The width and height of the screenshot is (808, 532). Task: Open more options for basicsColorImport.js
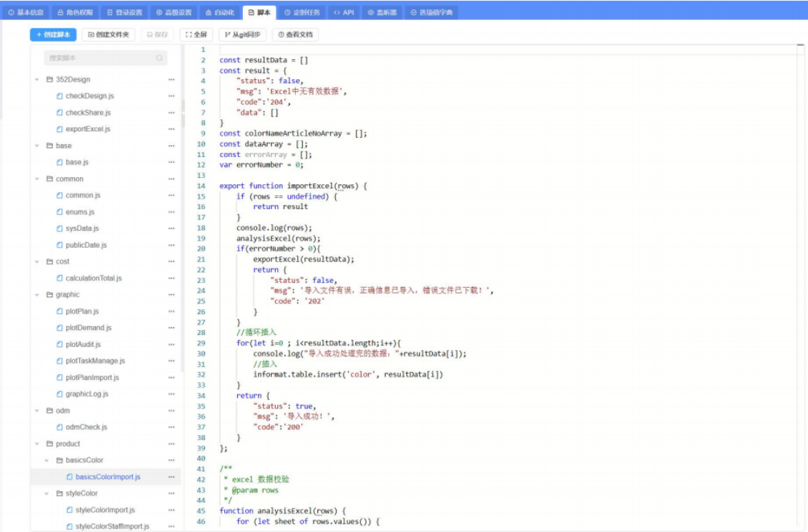pyautogui.click(x=171, y=477)
